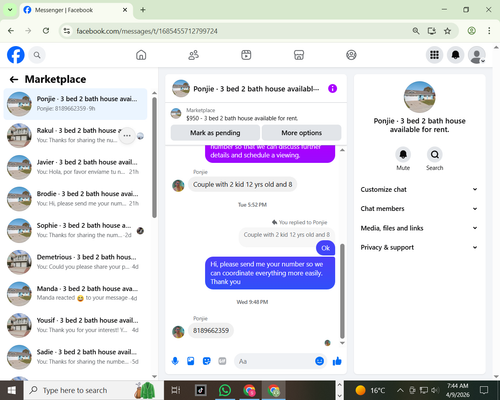Open Chrome three-dot menu

coord(489,31)
